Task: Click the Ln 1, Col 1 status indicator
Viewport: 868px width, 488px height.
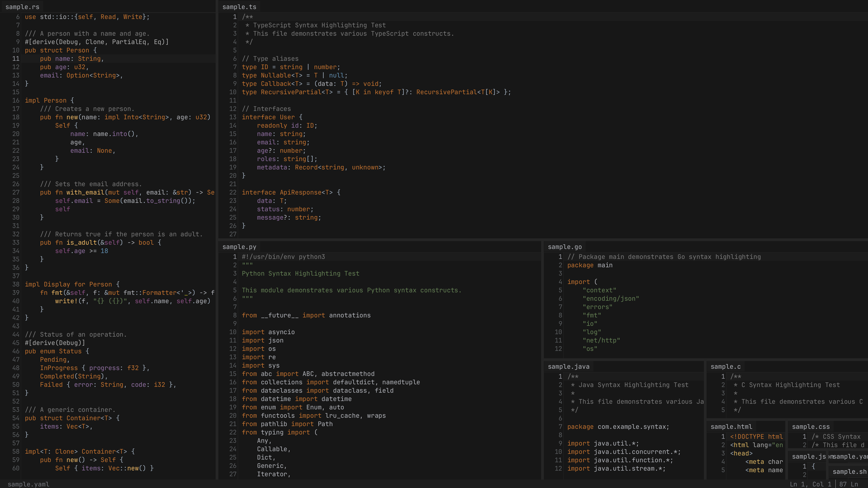Action: pyautogui.click(x=810, y=484)
